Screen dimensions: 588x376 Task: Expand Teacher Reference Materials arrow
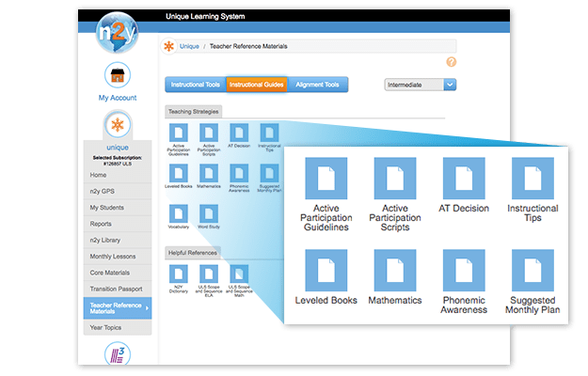coord(147,308)
